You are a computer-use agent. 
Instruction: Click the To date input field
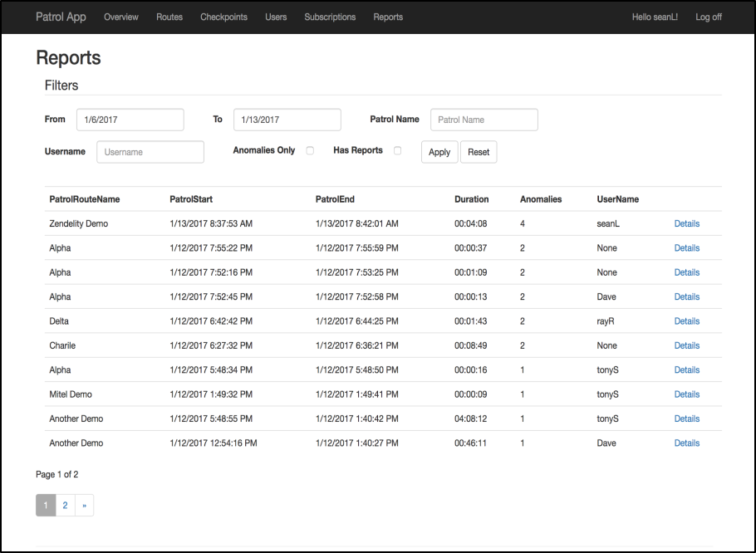pos(287,120)
